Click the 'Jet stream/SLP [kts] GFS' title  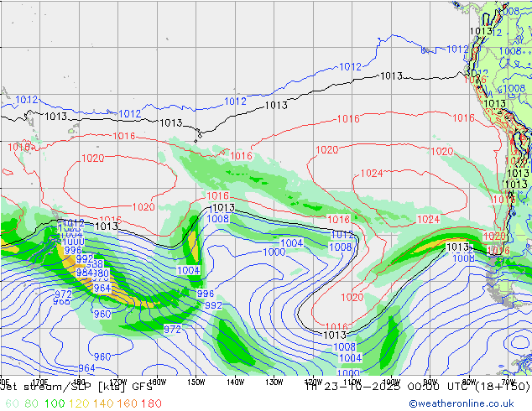tap(76, 387)
